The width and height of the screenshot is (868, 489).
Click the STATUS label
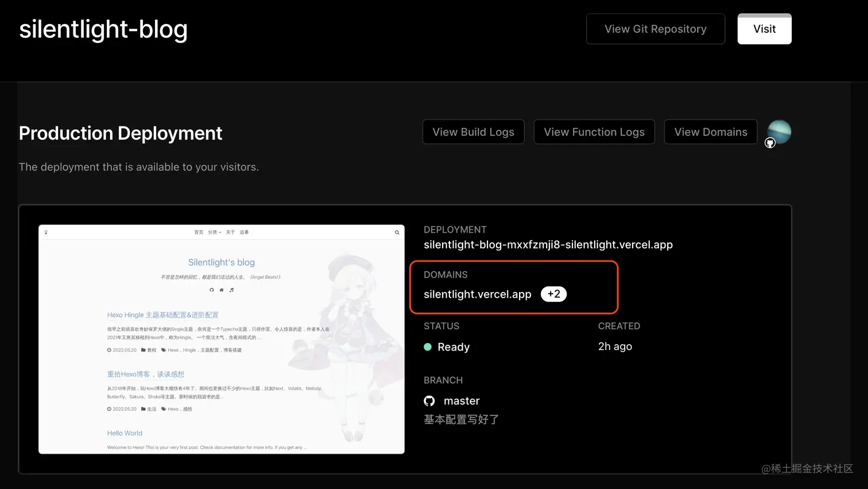click(x=441, y=326)
